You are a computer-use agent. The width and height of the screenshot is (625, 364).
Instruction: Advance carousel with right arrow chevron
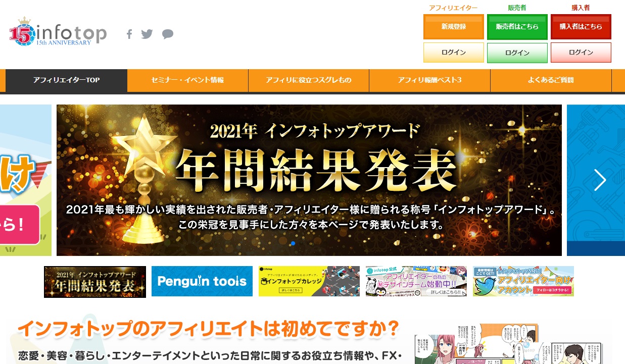tap(600, 180)
